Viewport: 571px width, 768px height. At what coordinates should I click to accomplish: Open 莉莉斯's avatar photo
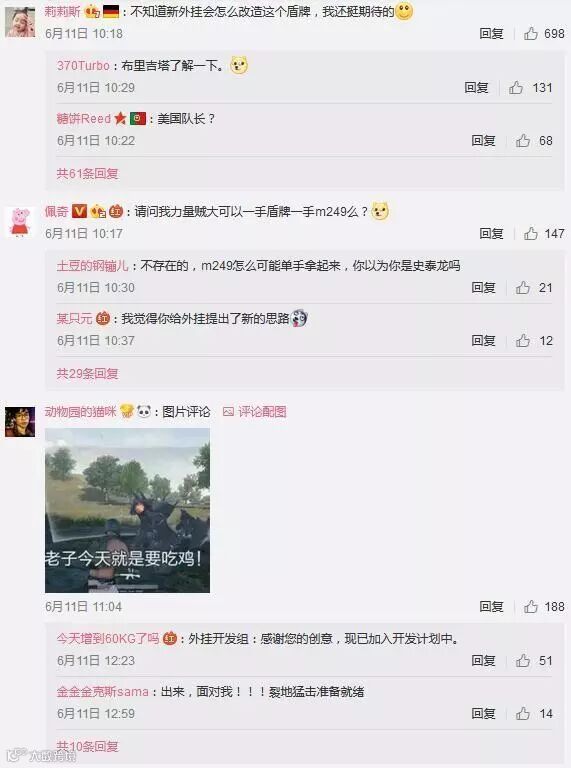click(x=20, y=22)
